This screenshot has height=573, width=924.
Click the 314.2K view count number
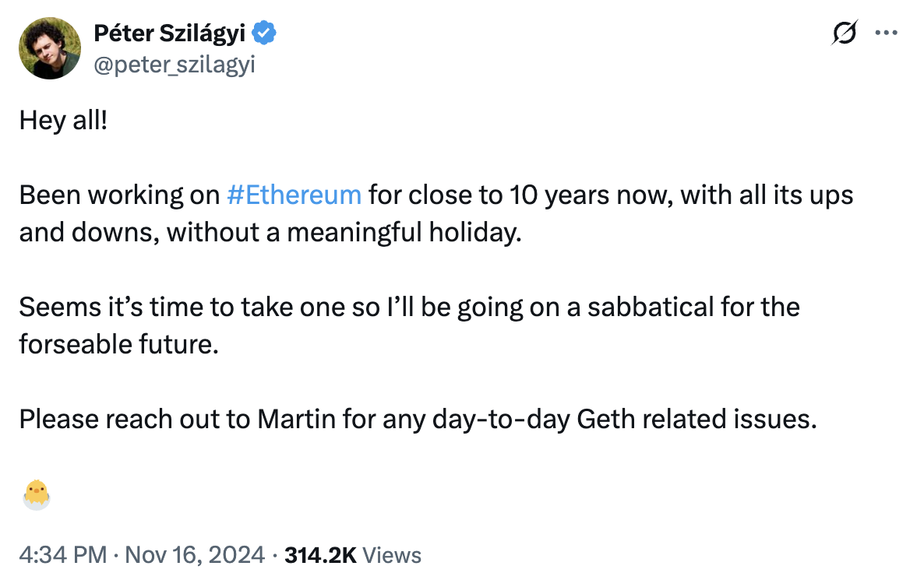pyautogui.click(x=320, y=555)
